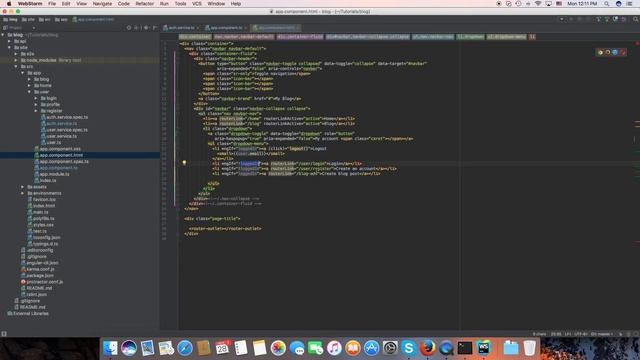Select app.module.ts file
The height and width of the screenshot is (360, 640).
pos(52,174)
